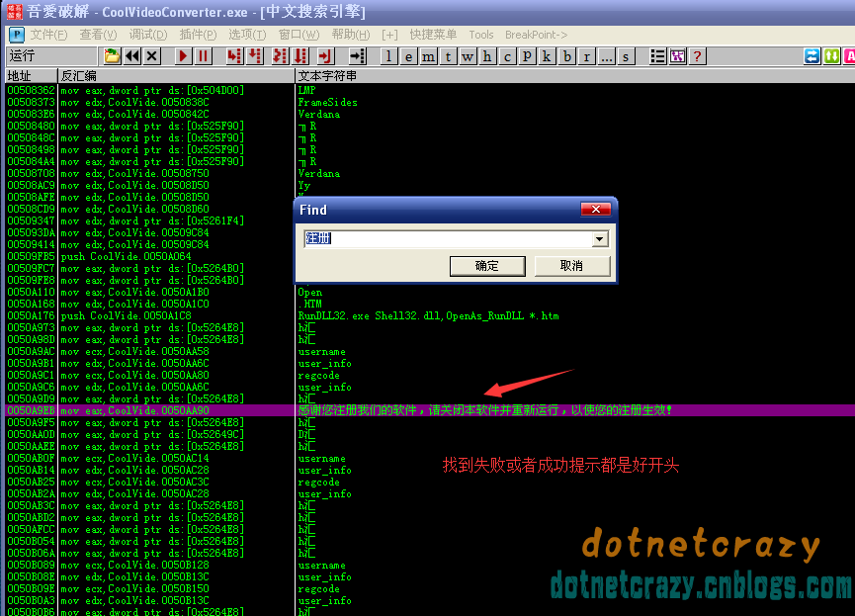The height and width of the screenshot is (616, 855).
Task: Click the Debugging options list icon
Action: (657, 56)
